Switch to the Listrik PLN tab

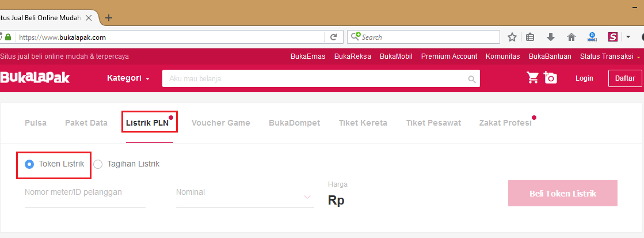(147, 123)
